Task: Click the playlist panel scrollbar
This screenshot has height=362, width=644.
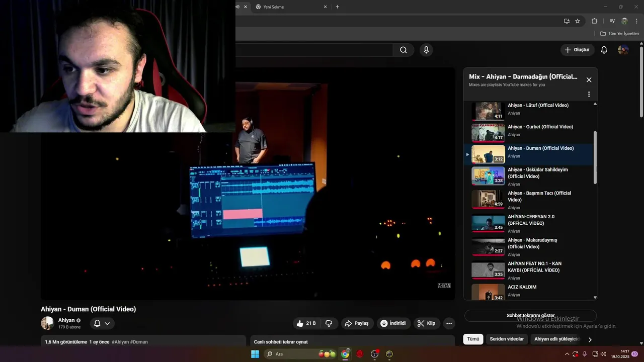Action: pyautogui.click(x=595, y=157)
